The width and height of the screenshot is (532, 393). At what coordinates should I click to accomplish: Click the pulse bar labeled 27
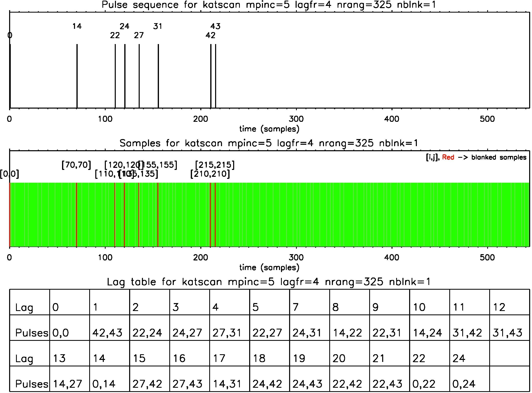139,76
